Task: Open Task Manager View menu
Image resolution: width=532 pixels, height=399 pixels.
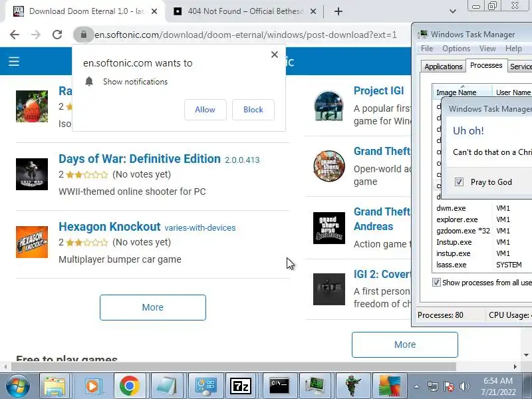Action: pyautogui.click(x=487, y=49)
